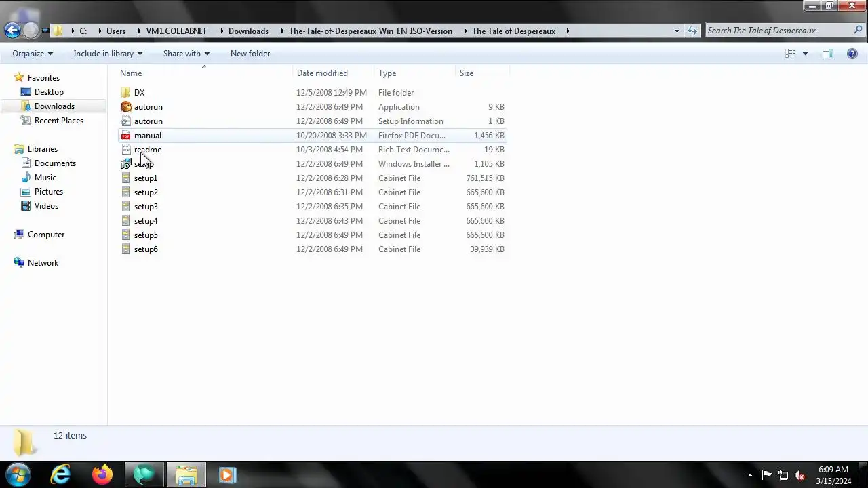Open the Include in library menu
This screenshot has height=488, width=868.
coord(108,54)
